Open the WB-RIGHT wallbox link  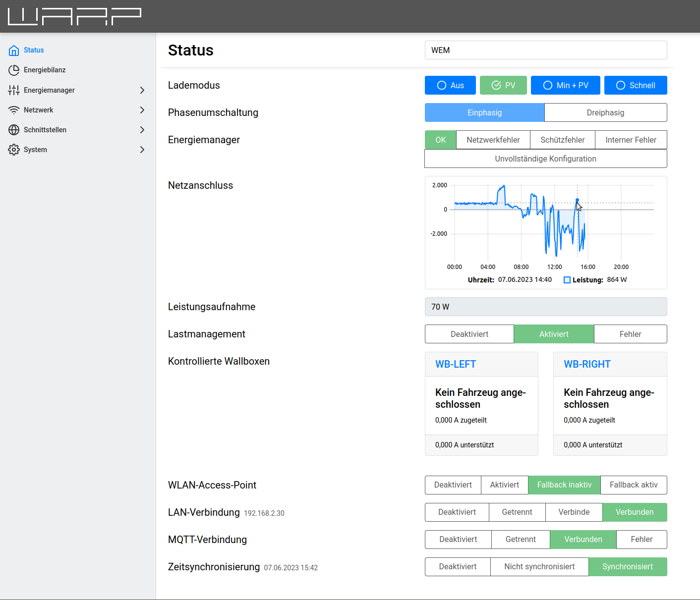(587, 364)
